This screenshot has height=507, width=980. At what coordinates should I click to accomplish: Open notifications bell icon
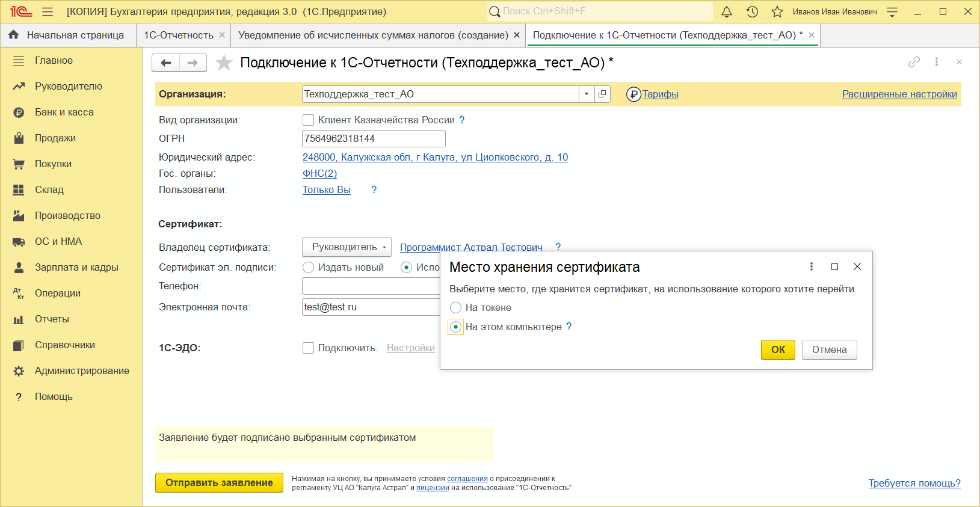coord(727,11)
